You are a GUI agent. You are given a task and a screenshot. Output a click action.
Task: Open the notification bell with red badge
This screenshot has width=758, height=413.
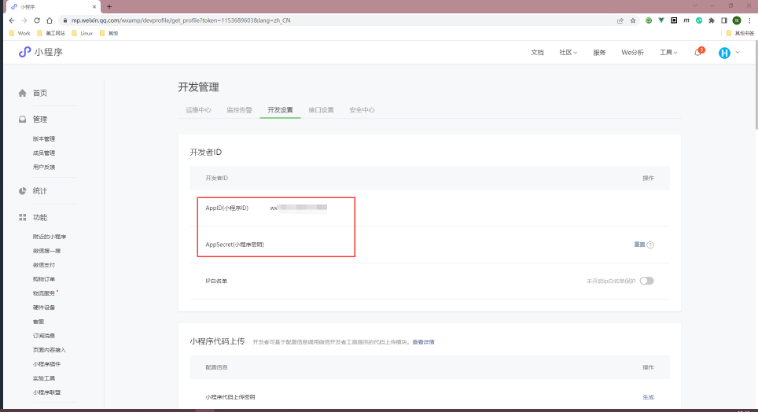698,52
